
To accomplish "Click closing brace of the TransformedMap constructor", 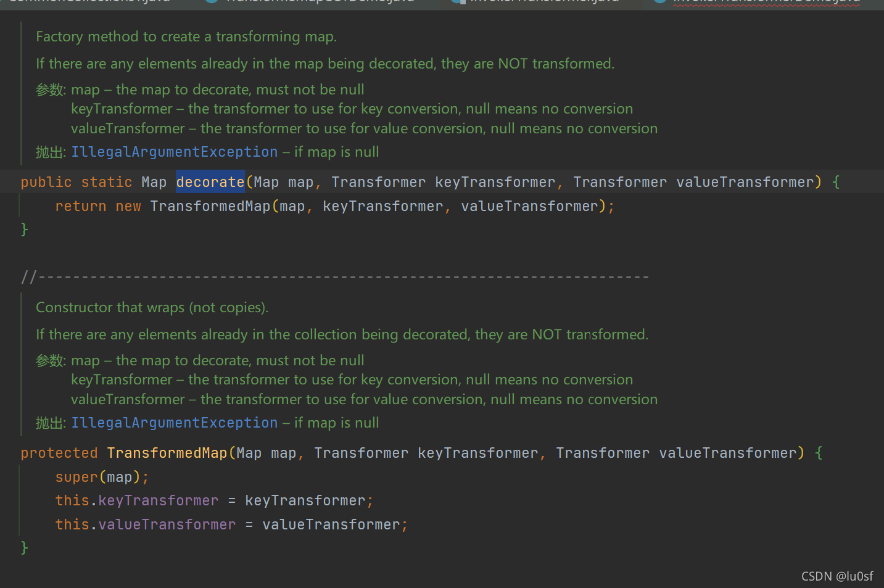I will click(x=25, y=548).
